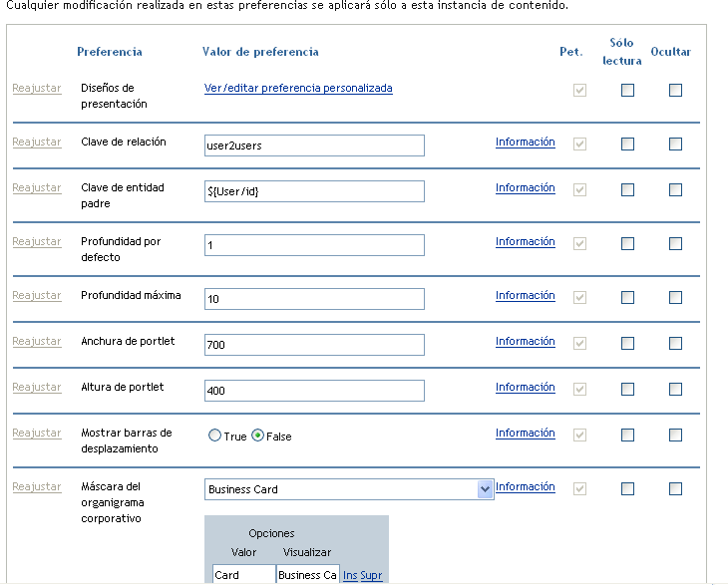Click Reajustar for Profundidad por defecto
This screenshot has height=585, width=728.
point(37,241)
